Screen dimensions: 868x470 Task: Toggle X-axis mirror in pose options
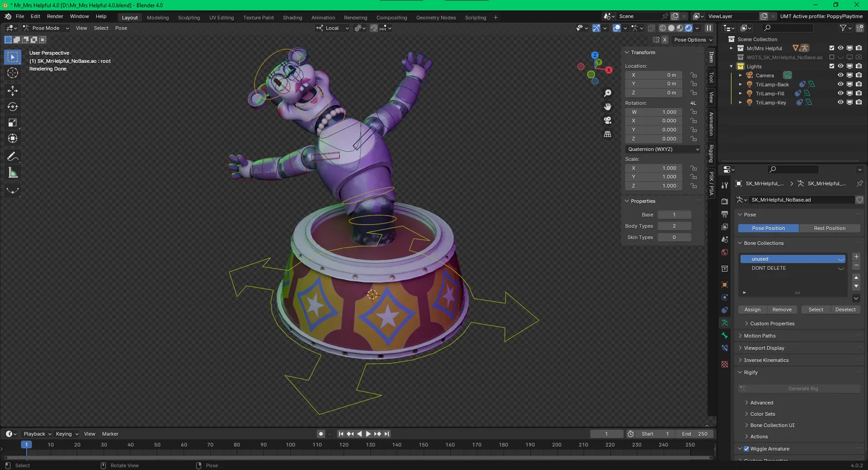[x=665, y=40]
